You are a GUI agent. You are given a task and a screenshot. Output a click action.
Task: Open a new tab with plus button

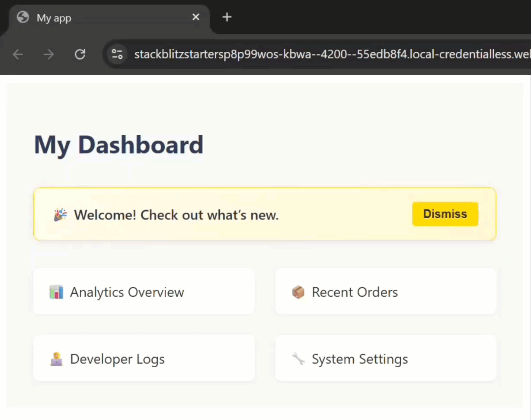(x=227, y=17)
